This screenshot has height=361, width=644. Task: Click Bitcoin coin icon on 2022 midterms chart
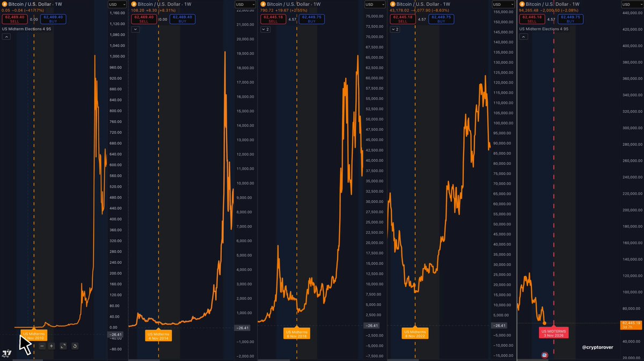(x=393, y=4)
